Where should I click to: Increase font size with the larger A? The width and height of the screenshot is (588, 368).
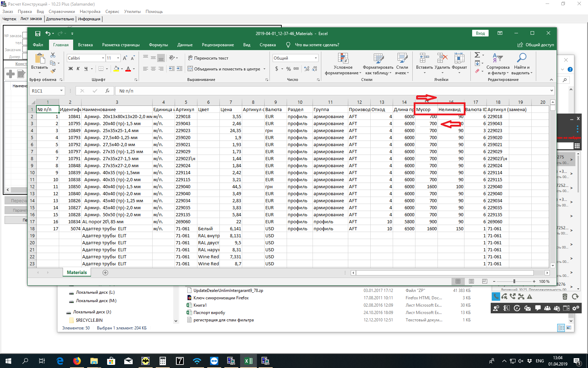pyautogui.click(x=125, y=58)
